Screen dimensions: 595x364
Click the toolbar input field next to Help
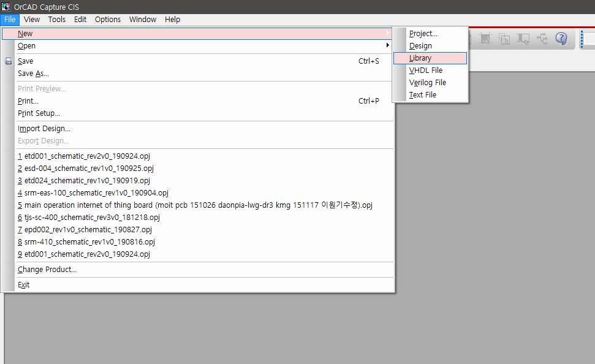[589, 39]
